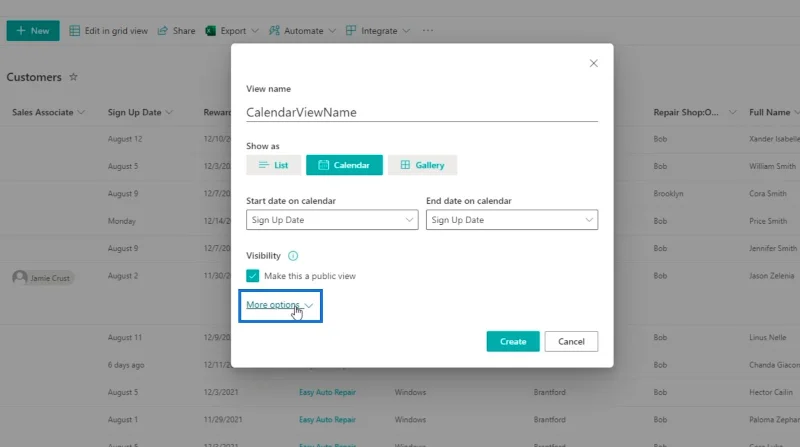This screenshot has width=800, height=447.
Task: Open Start date on calendar dropdown
Action: [332, 220]
